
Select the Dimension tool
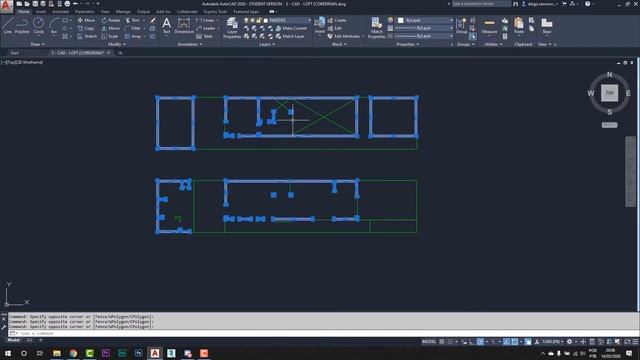click(184, 25)
